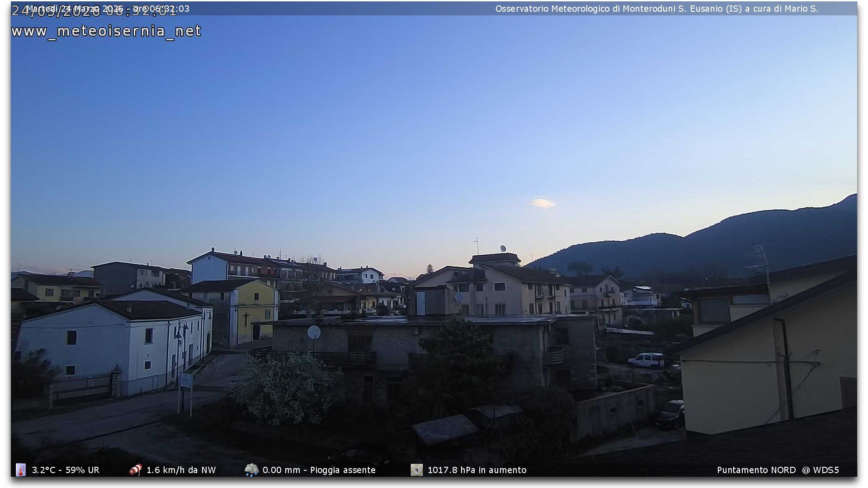Click the red windsock wind icon
This screenshot has width=868, height=488.
tap(135, 470)
